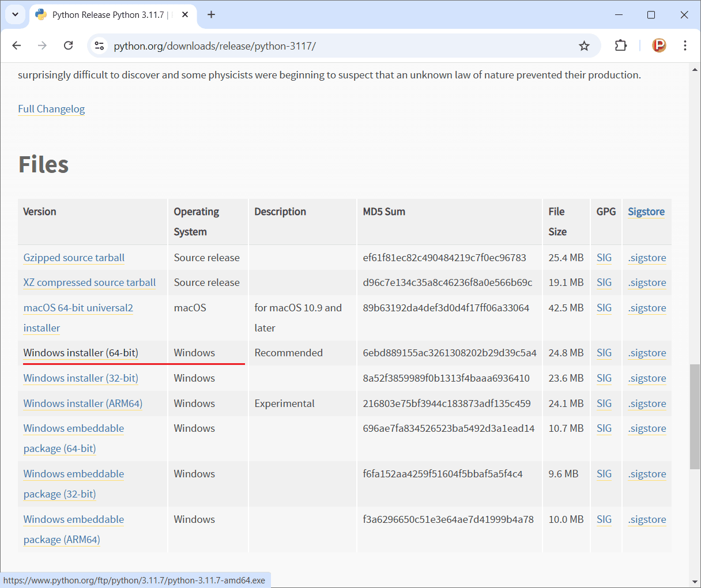
Task: Close the Python Release tab
Action: point(185,14)
